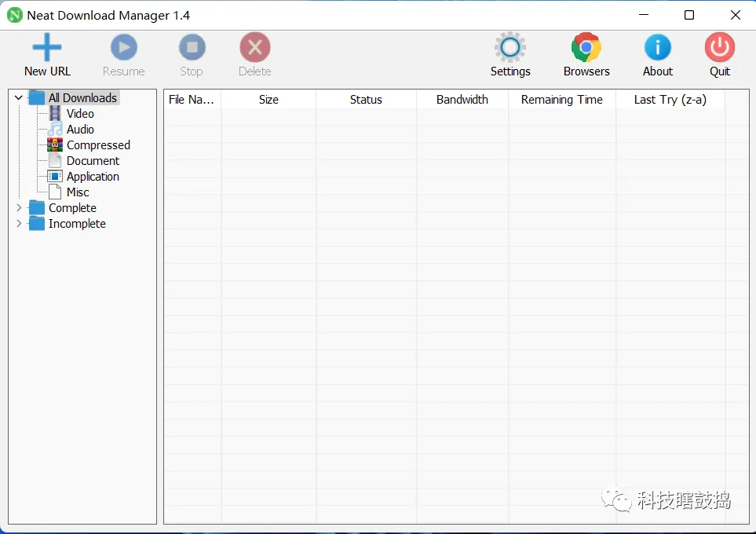Choose the Document category label
The height and width of the screenshot is (534, 756).
93,160
